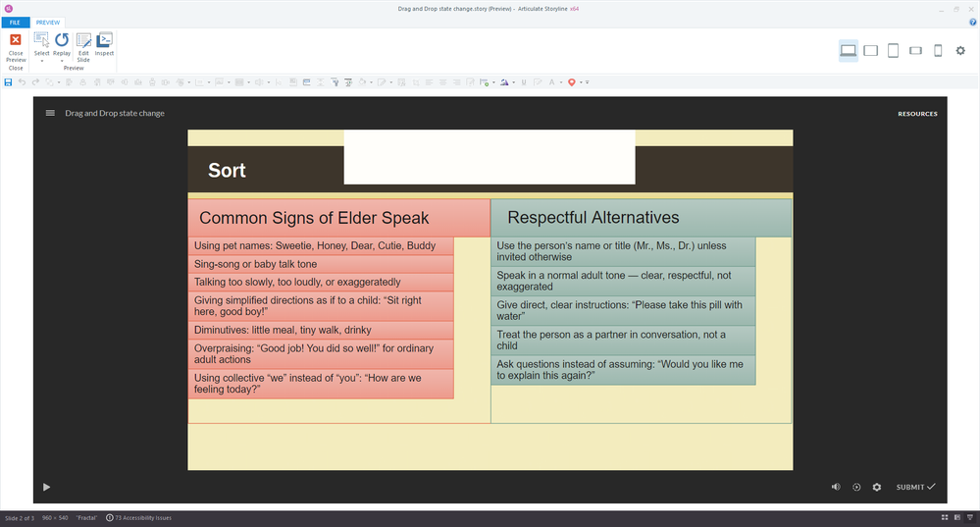Open the player hamburger menu

click(x=50, y=113)
